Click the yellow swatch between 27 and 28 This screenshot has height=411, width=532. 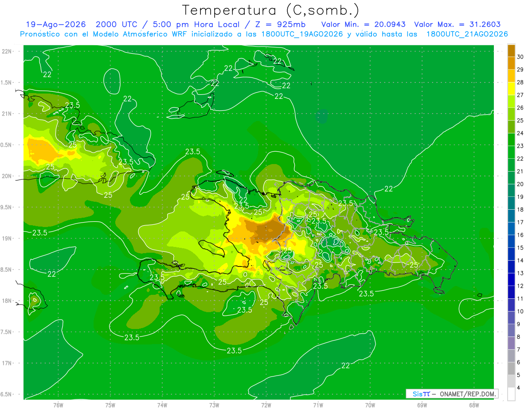pyautogui.click(x=511, y=89)
